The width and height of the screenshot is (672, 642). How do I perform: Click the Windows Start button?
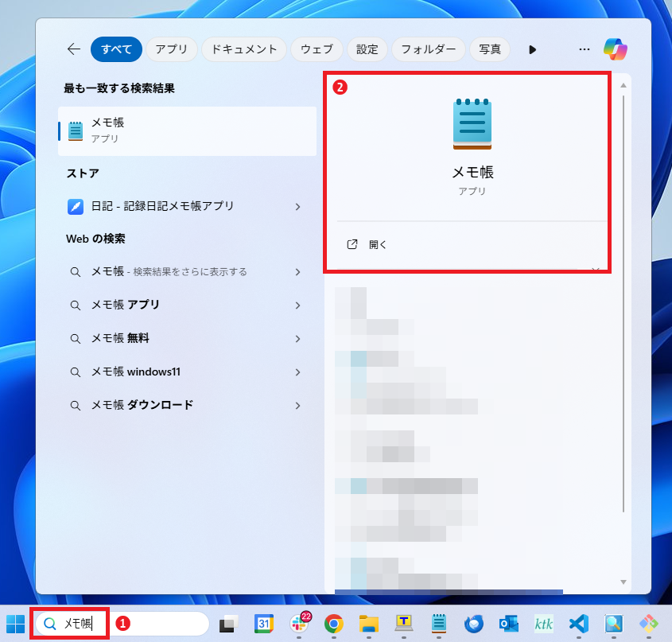[x=16, y=624]
